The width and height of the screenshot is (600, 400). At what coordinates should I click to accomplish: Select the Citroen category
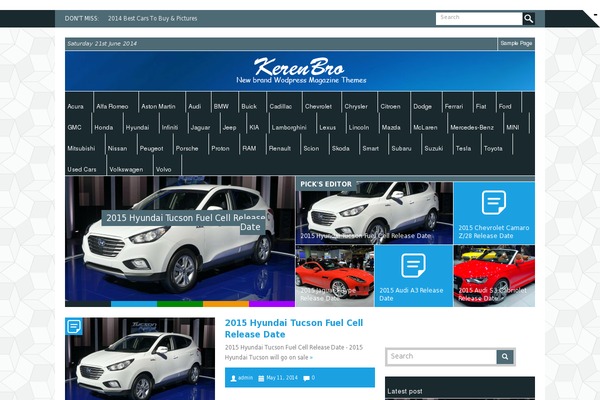pyautogui.click(x=390, y=106)
